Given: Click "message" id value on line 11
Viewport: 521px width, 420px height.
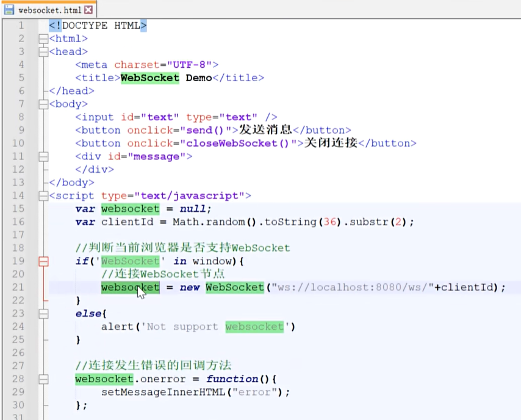Looking at the screenshot, I should (x=157, y=156).
